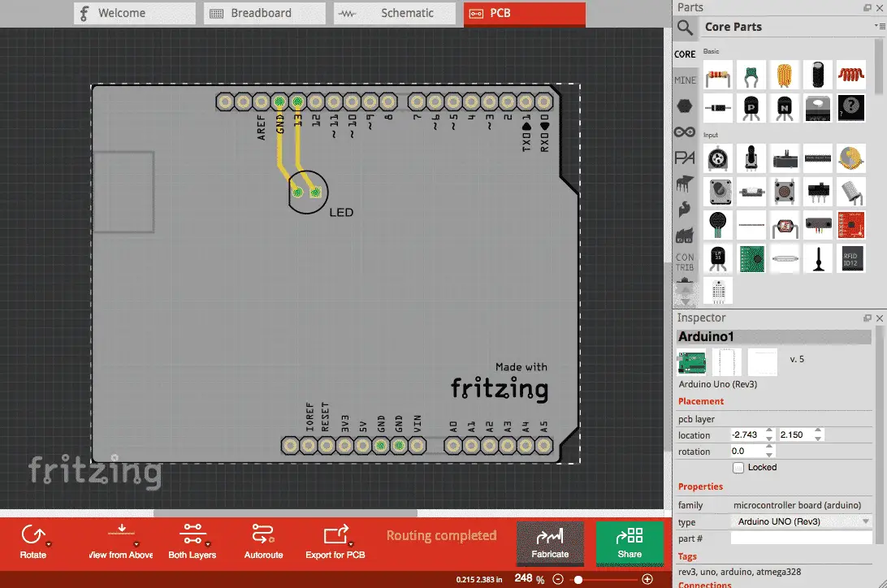The image size is (887, 588).
Task: Select the NPN transistor part
Action: (785, 108)
